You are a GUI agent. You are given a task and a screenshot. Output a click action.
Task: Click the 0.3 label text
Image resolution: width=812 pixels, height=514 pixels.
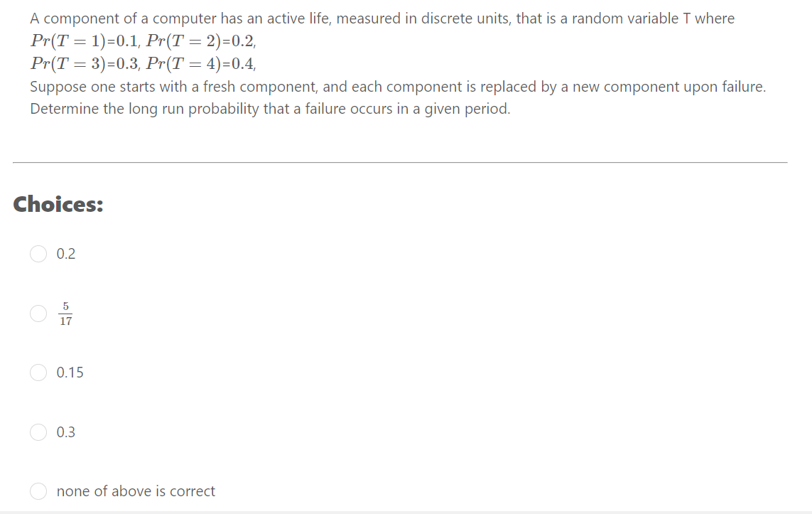[x=65, y=432]
